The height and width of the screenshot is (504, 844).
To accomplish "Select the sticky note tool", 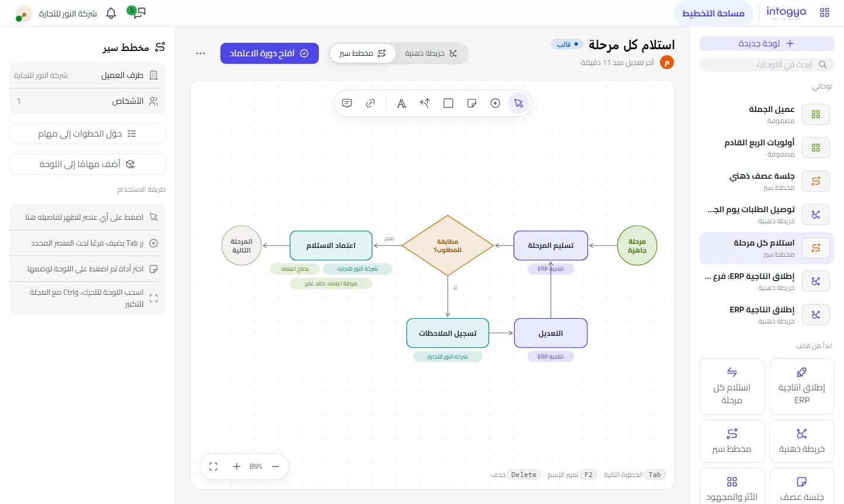I will 472,103.
